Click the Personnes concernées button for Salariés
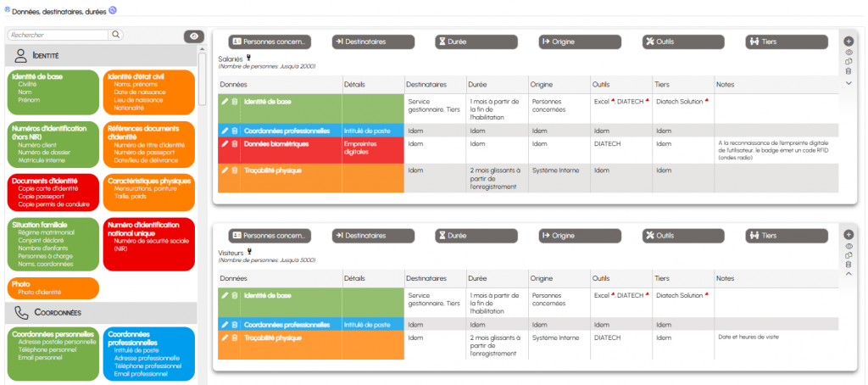 270,42
